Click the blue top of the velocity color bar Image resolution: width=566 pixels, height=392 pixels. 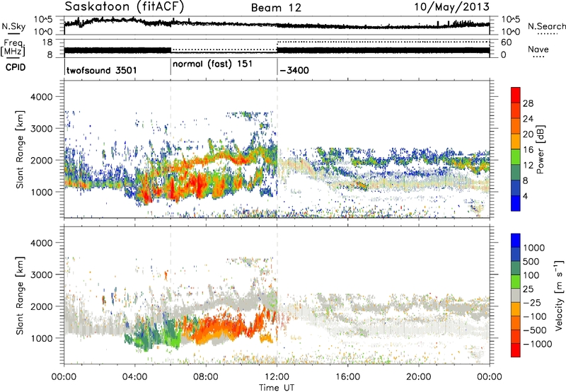tap(516, 241)
